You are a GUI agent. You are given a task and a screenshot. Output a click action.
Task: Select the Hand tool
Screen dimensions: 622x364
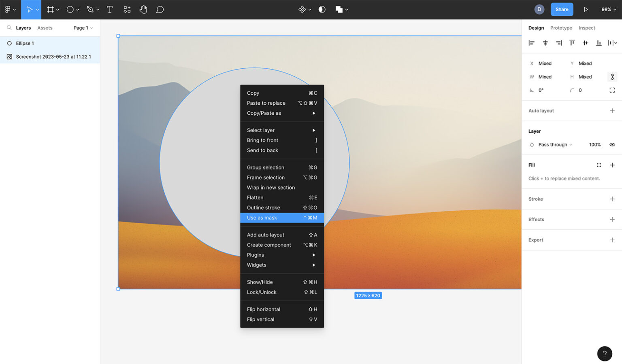point(143,9)
